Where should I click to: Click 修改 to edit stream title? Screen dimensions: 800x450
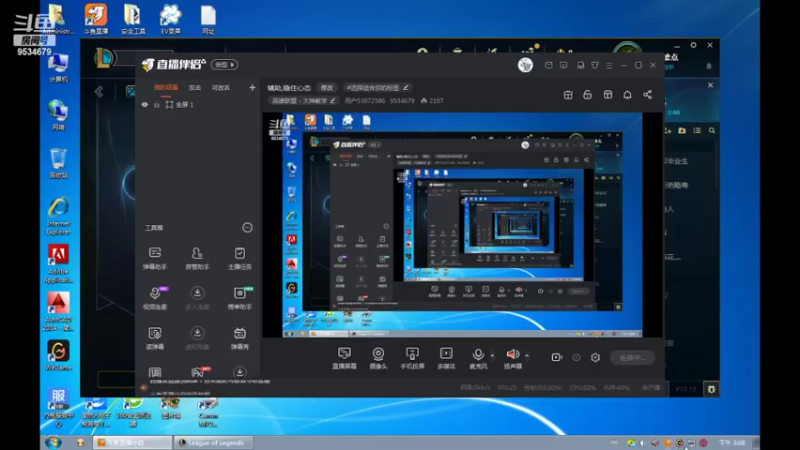(327, 88)
